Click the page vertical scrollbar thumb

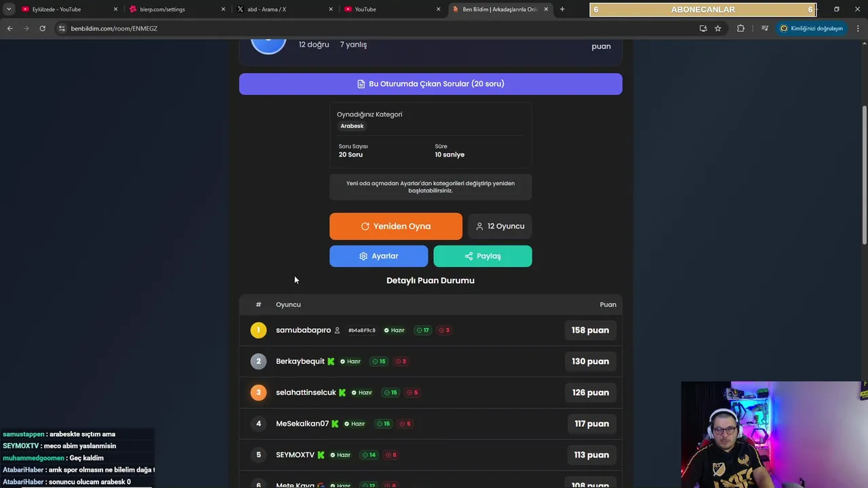(864, 175)
